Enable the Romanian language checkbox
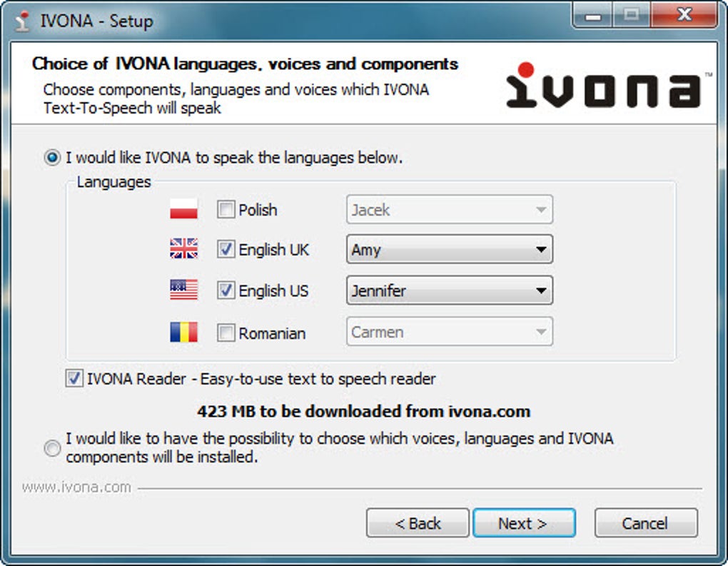This screenshot has width=728, height=566. (226, 333)
